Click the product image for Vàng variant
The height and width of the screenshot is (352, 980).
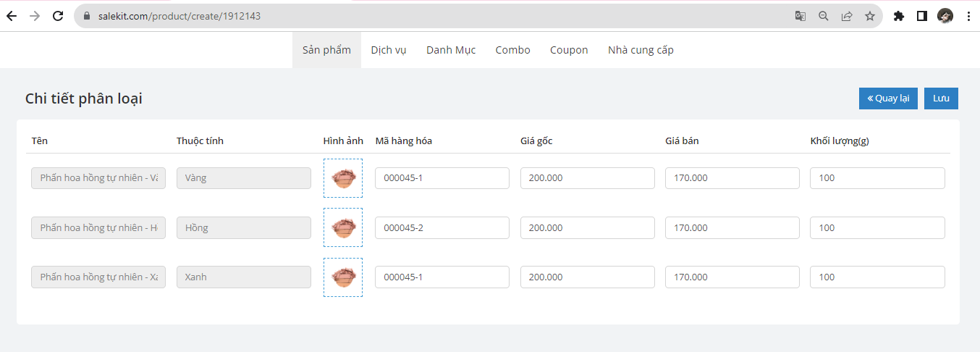343,178
